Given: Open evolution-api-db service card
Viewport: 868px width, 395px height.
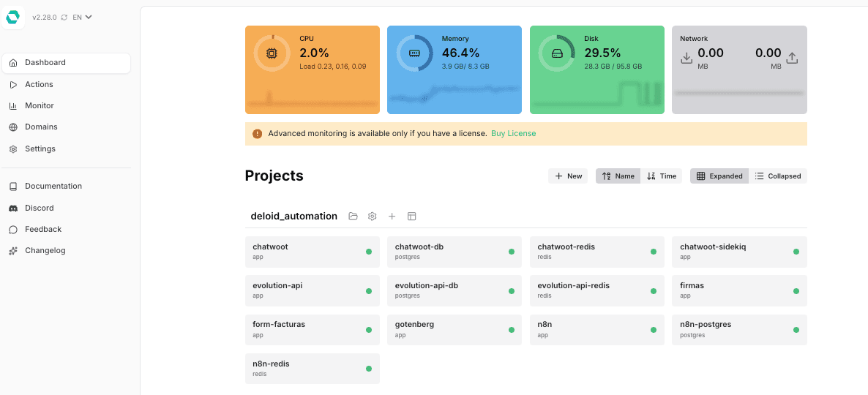Looking at the screenshot, I should (454, 291).
